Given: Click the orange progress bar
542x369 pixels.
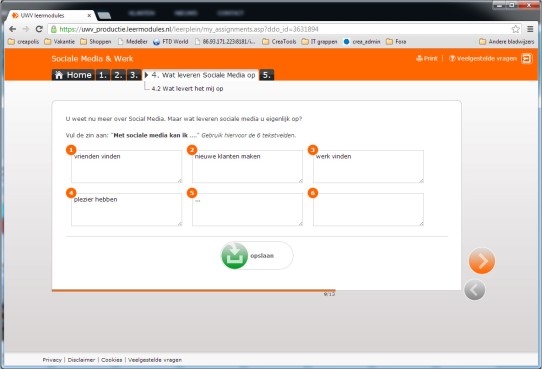Looking at the screenshot, I should (x=194, y=291).
